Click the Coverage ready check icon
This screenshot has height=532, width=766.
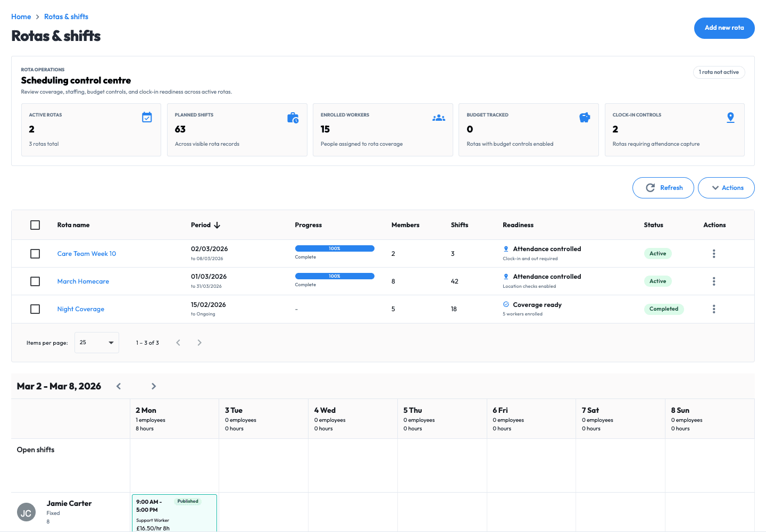(506, 304)
